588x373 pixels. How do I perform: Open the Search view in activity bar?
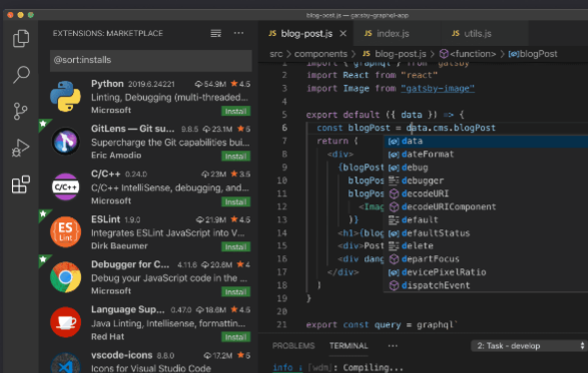click(21, 75)
